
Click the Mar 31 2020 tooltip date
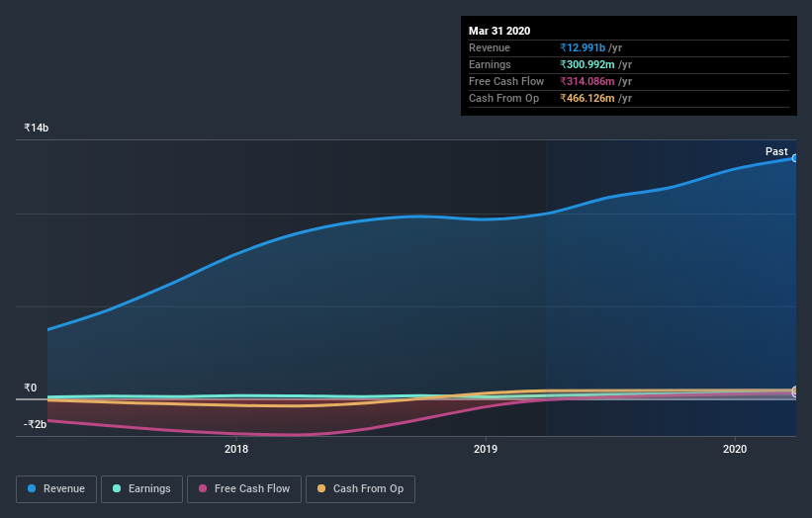click(499, 31)
